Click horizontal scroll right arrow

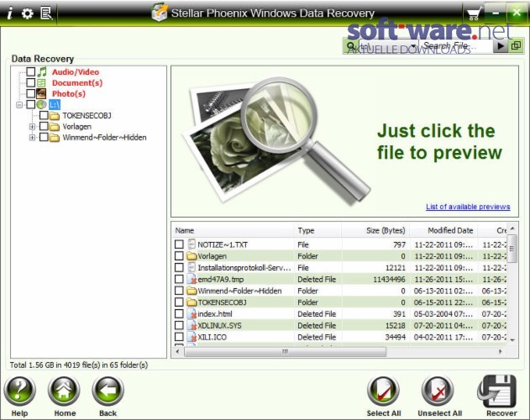501,352
